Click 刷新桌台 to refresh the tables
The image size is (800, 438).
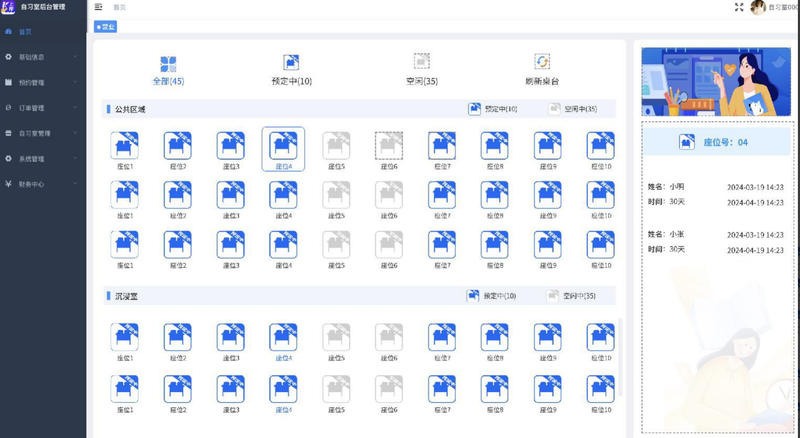542,69
